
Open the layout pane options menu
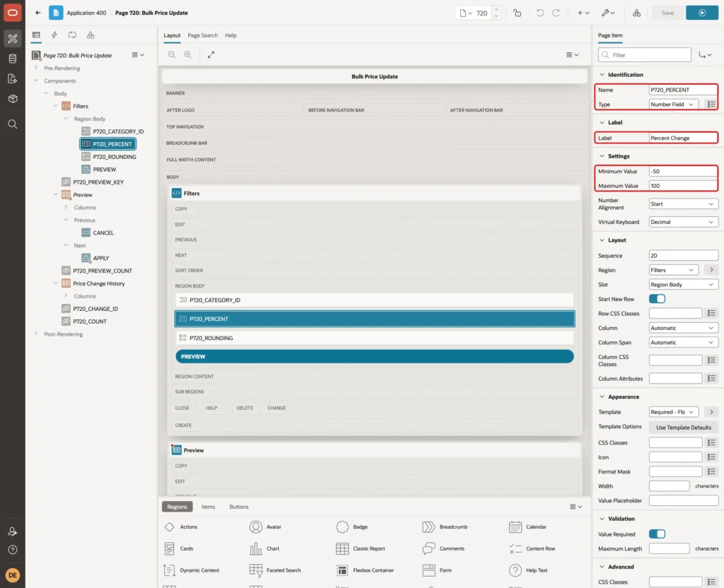tap(571, 55)
